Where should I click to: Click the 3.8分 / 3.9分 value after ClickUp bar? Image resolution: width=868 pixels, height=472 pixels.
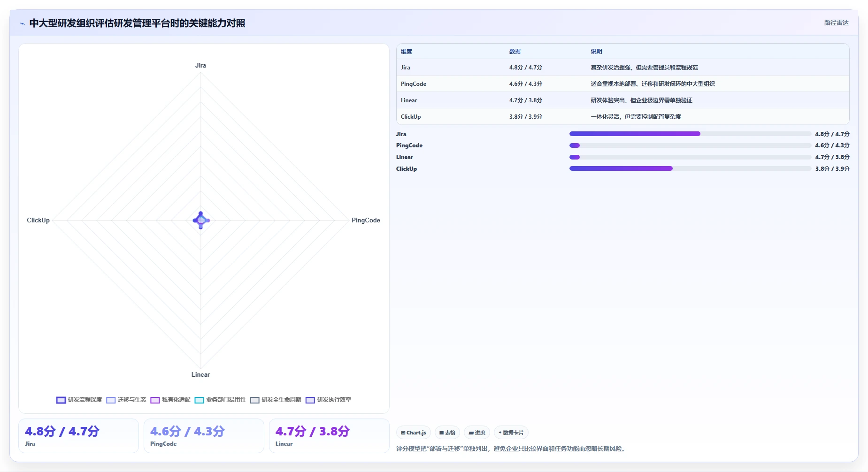point(832,169)
